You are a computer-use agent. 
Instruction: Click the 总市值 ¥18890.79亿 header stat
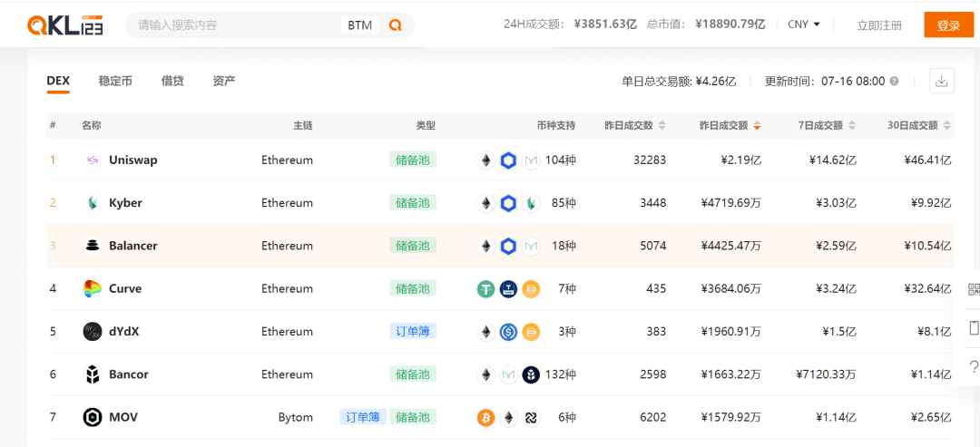pos(706,25)
